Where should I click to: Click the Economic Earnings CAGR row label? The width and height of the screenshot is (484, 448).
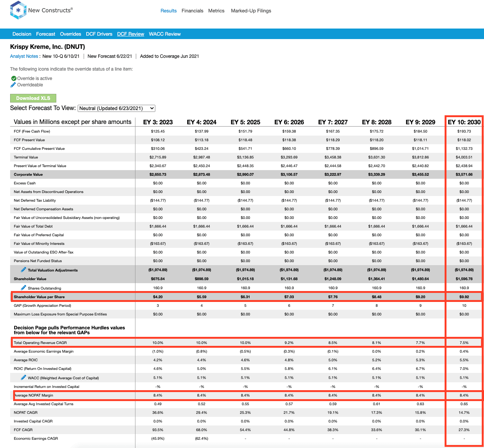click(x=36, y=439)
